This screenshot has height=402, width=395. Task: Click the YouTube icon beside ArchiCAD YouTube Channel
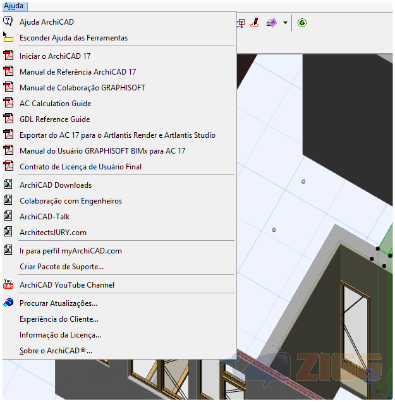coord(8,284)
